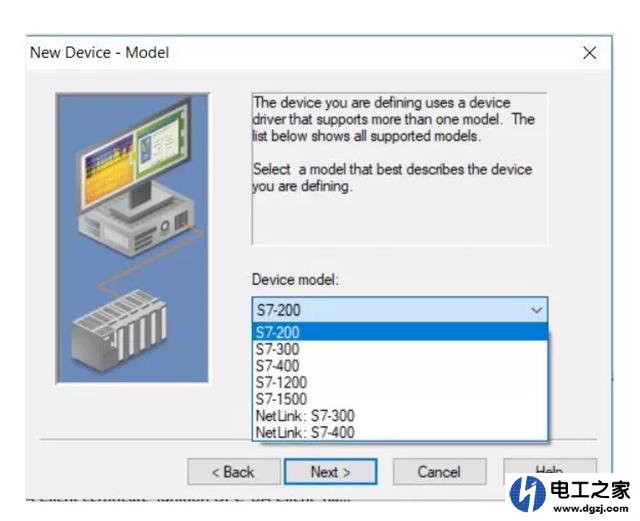Click the computer and PLC wizard illustration
The height and width of the screenshot is (521, 640).
(x=132, y=238)
